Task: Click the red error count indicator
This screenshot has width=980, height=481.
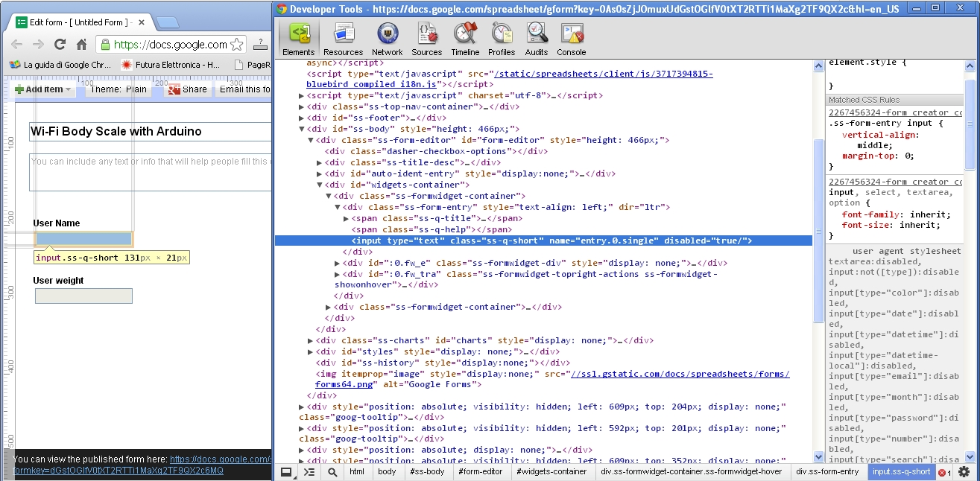Action: [x=944, y=472]
